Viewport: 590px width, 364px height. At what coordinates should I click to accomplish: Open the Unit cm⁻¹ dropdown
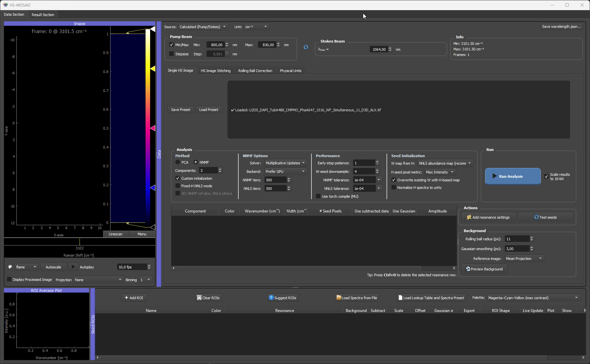click(x=257, y=27)
